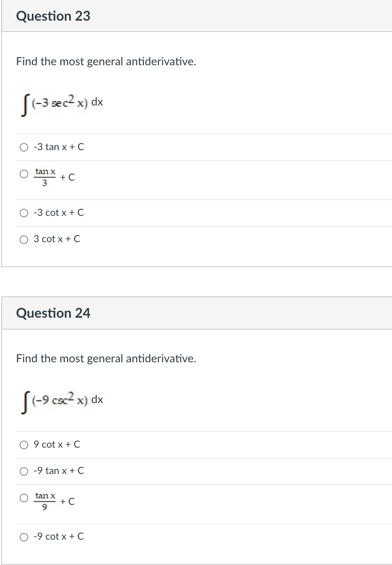Click the radio circle beside 9 cot x

[23, 444]
